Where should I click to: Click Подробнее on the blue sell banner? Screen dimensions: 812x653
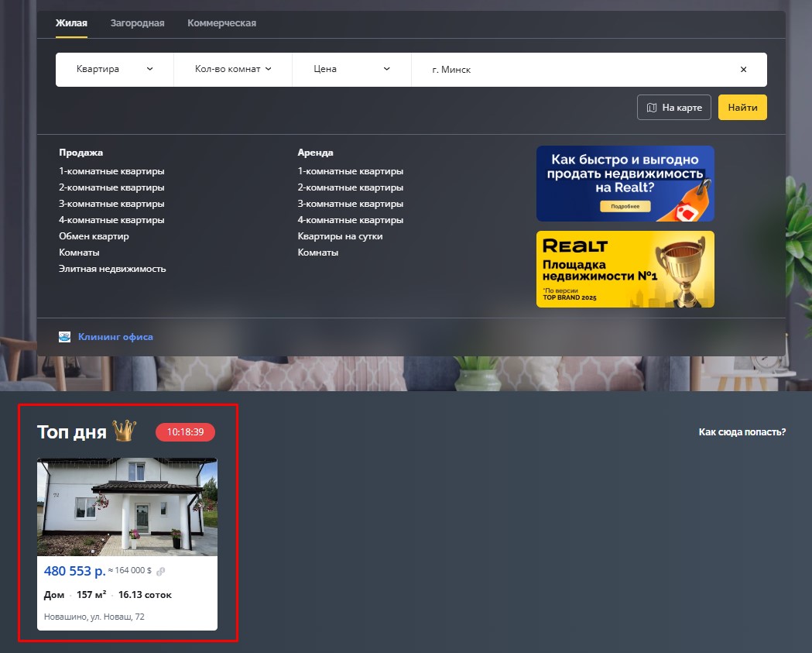[x=624, y=207]
